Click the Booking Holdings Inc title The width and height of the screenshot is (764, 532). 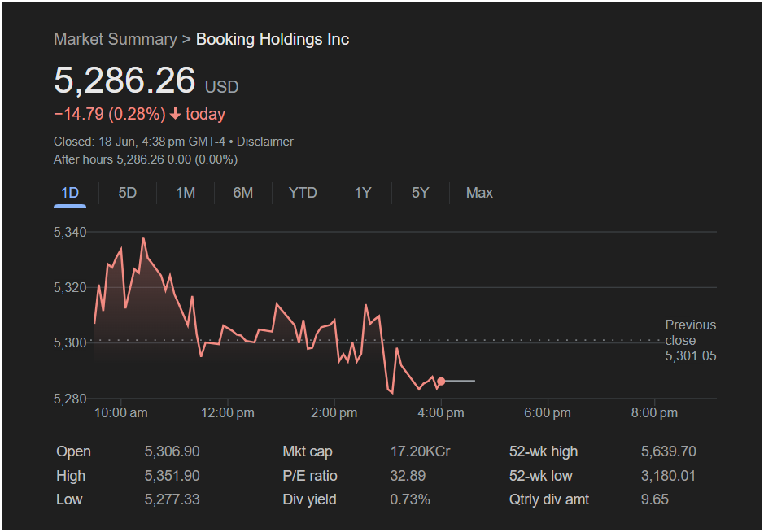273,40
